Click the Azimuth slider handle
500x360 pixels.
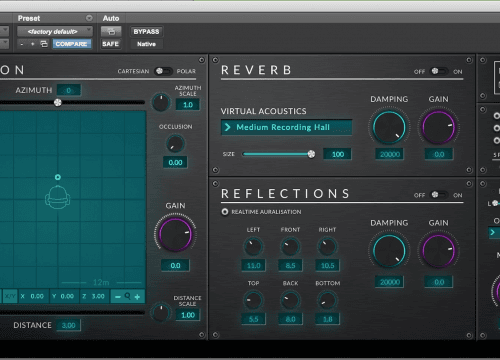(x=58, y=102)
